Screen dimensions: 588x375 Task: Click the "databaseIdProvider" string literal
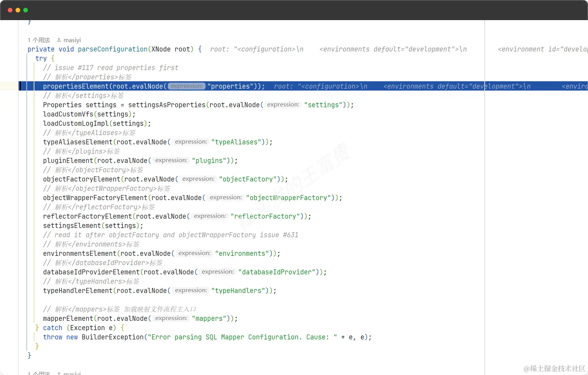(x=277, y=272)
